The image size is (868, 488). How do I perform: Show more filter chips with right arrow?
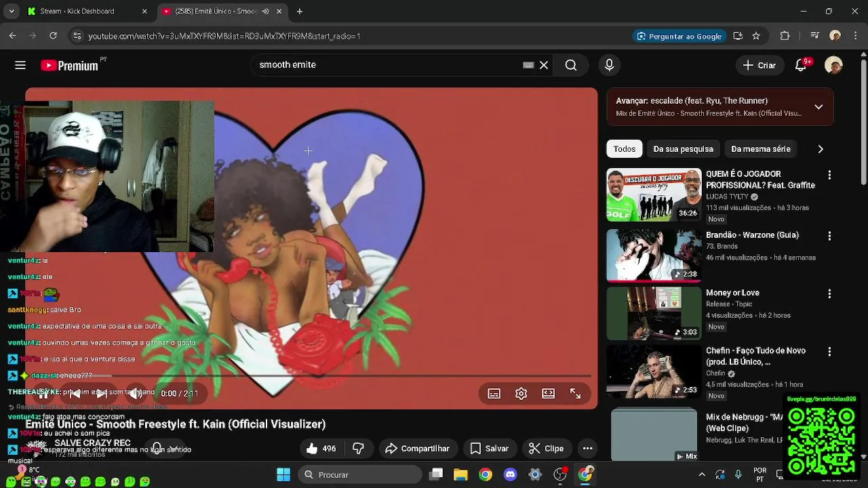click(x=821, y=149)
